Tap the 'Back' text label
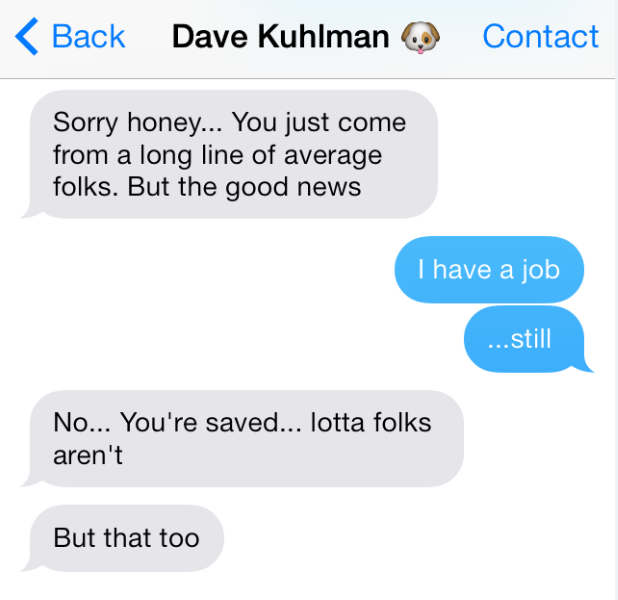Viewport: 618px width, 600px height. click(89, 37)
